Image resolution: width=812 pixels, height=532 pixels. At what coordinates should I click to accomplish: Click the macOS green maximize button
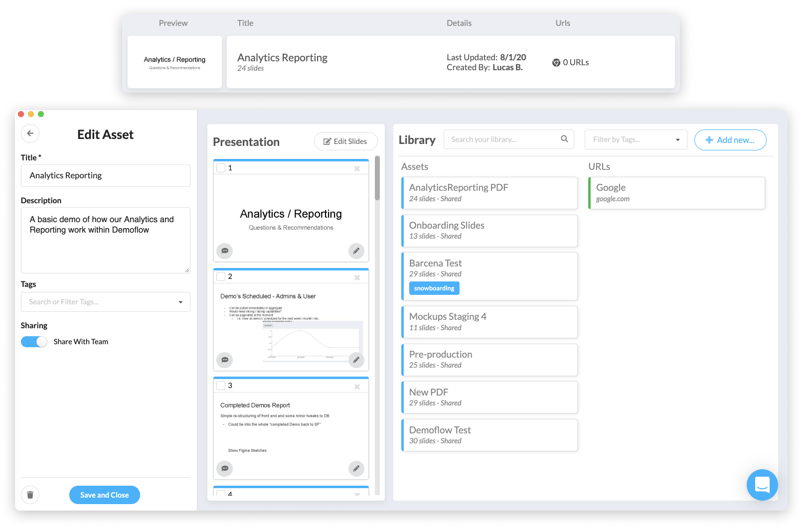click(x=41, y=114)
